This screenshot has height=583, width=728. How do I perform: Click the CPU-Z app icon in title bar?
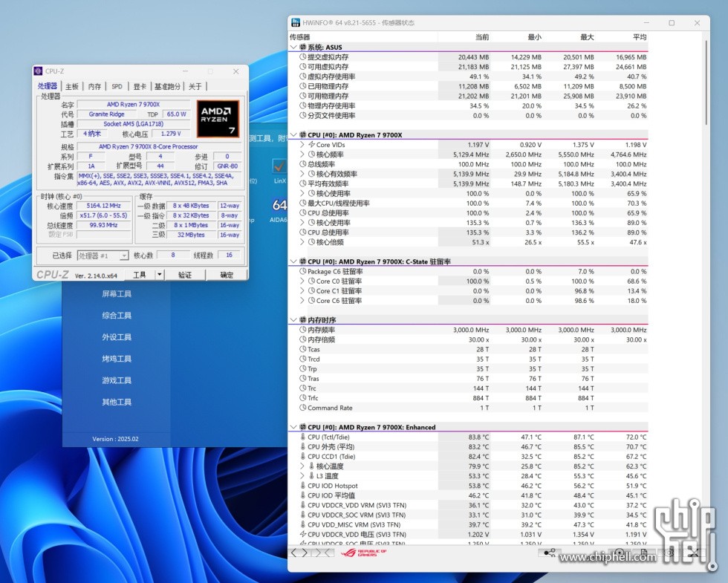click(38, 71)
